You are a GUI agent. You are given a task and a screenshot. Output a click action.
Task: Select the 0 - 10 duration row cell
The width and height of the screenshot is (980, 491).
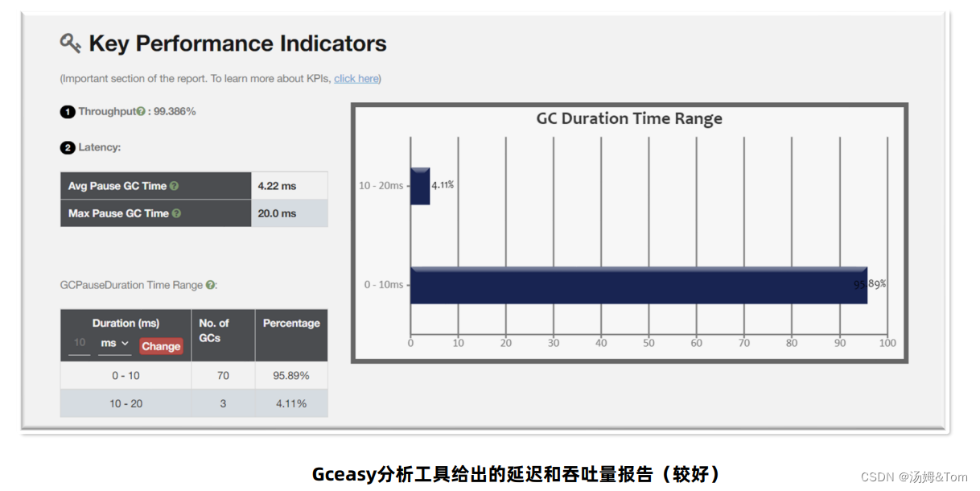pos(126,376)
